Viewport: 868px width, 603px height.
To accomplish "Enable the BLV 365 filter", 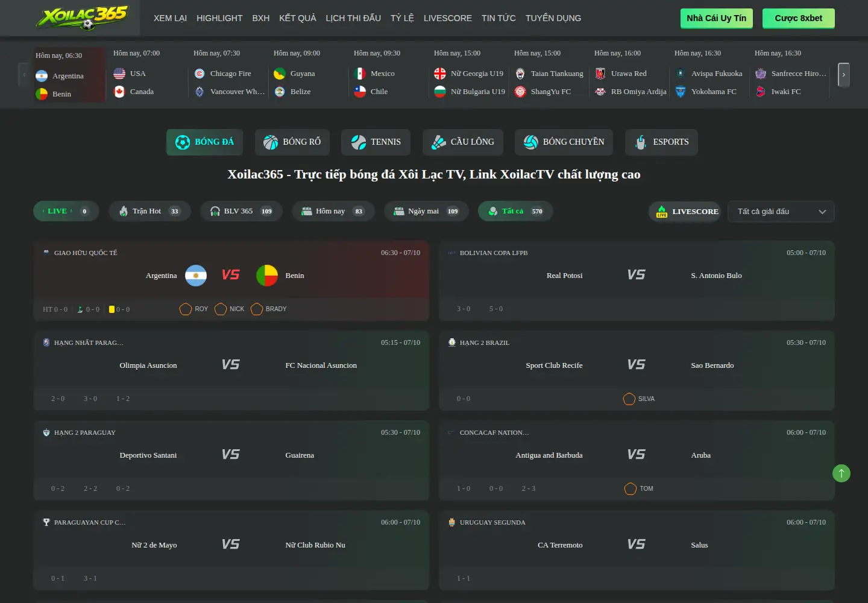I will (x=241, y=211).
